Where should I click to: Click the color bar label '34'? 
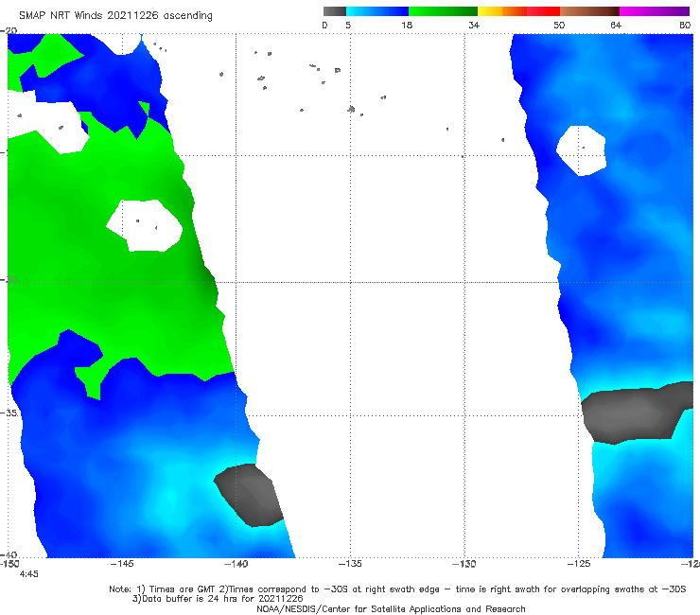474,25
